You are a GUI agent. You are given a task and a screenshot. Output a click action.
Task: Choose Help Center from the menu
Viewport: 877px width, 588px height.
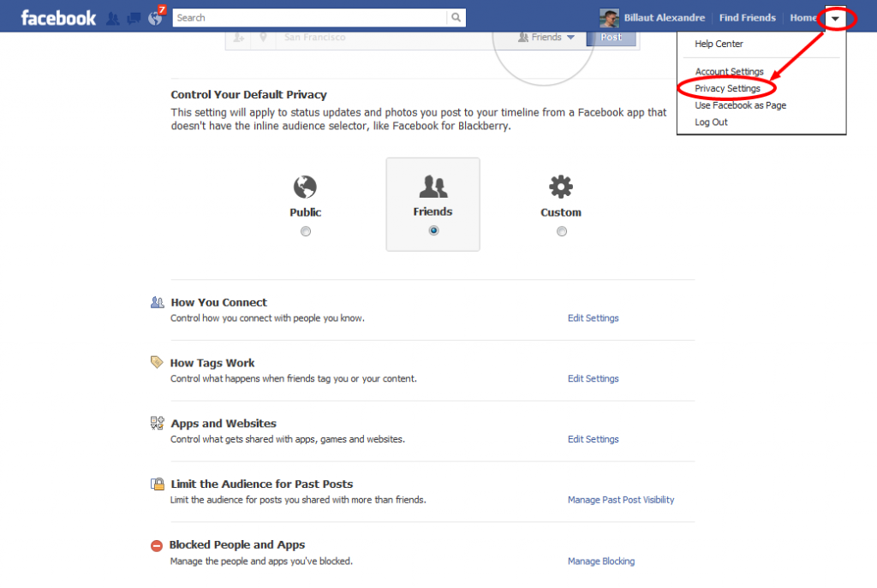click(x=719, y=44)
